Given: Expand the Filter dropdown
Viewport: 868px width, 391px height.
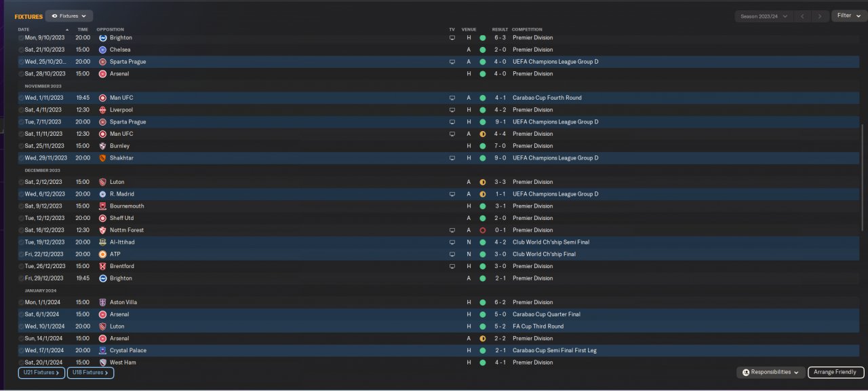Looking at the screenshot, I should coord(849,16).
